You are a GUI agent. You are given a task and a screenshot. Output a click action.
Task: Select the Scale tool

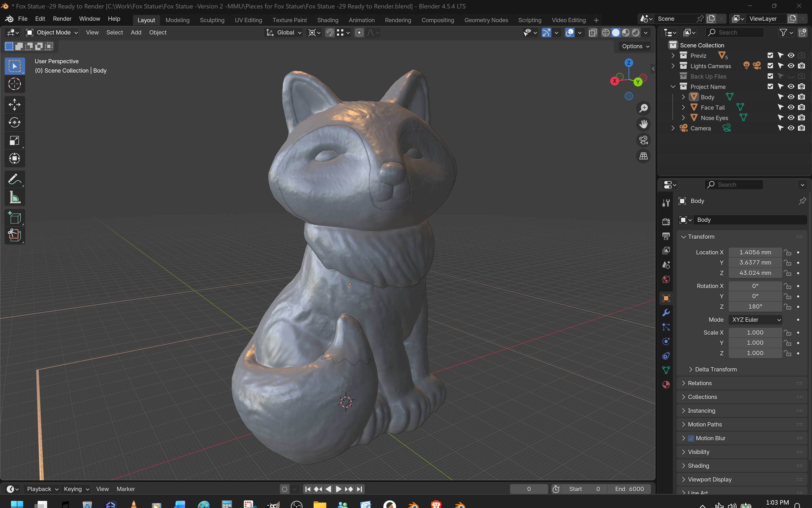pos(14,140)
